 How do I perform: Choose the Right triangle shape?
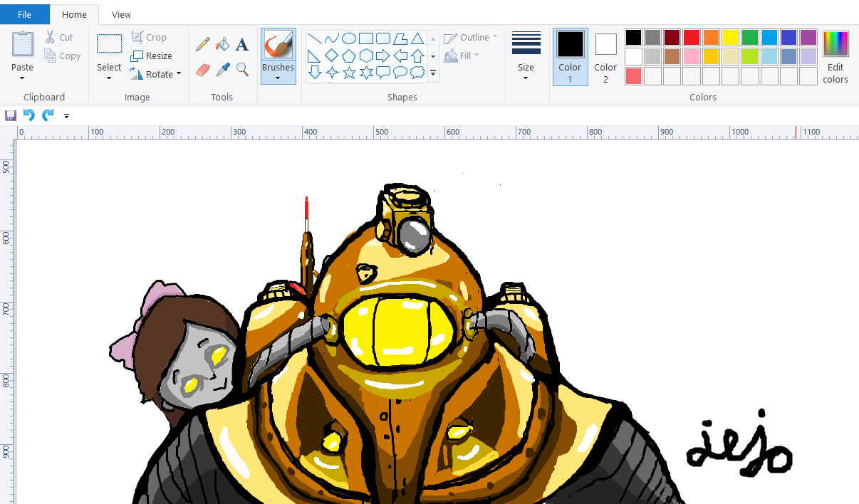click(315, 56)
